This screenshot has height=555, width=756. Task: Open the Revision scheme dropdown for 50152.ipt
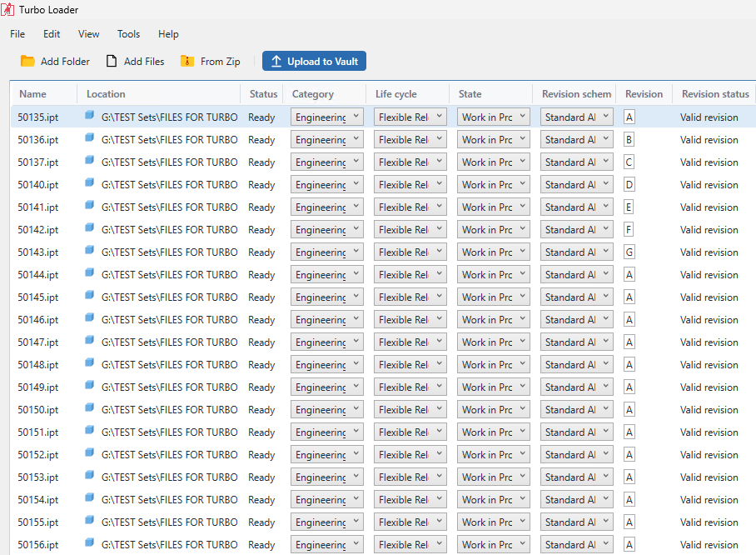click(577, 455)
